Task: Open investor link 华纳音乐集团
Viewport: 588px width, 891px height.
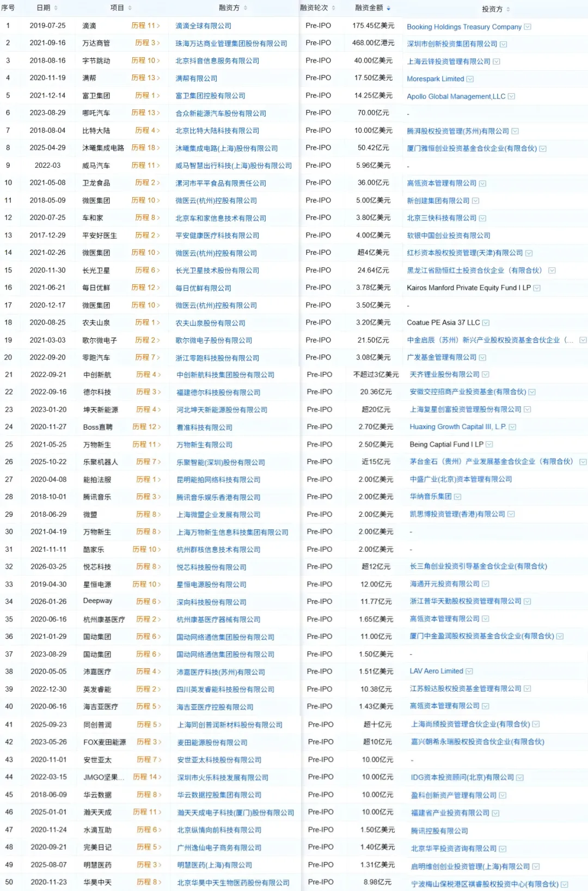Action: [430, 496]
